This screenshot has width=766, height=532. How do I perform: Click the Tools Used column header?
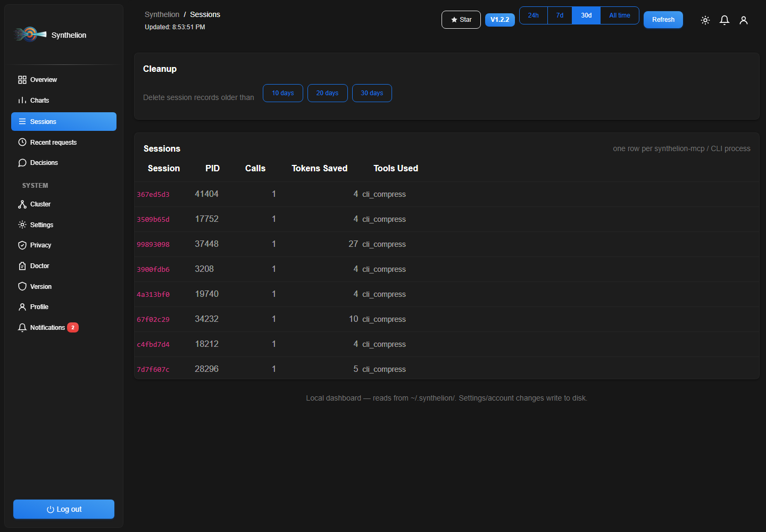[396, 169]
